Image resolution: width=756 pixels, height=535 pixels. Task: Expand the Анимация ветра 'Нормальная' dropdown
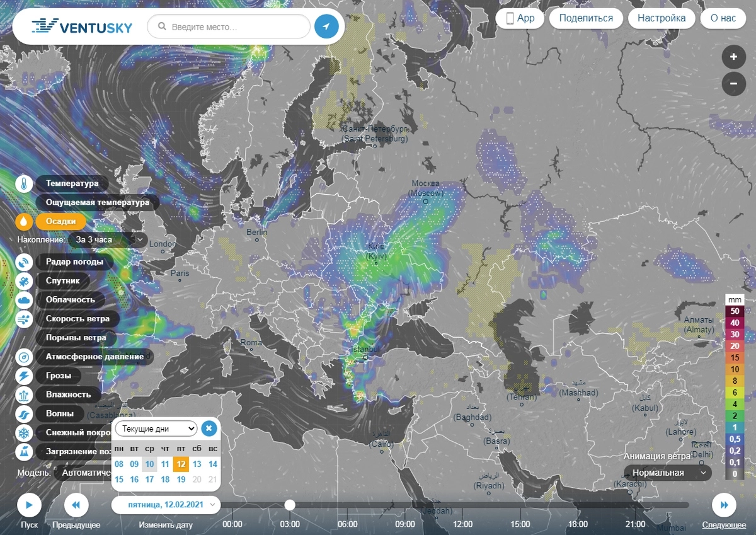[667, 473]
